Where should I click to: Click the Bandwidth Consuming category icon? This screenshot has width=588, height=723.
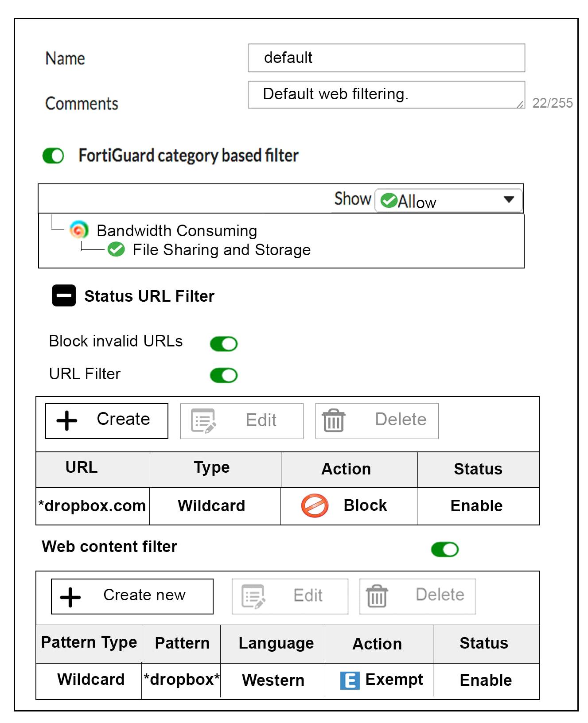(x=79, y=229)
